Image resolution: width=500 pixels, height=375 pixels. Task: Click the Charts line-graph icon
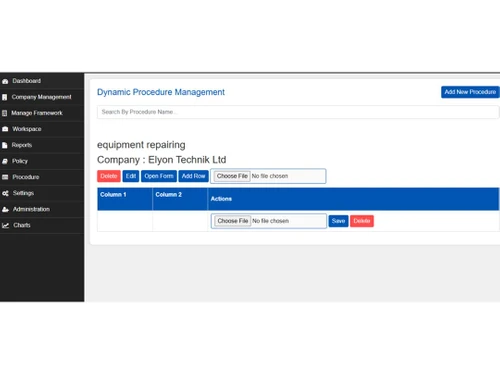[5, 225]
